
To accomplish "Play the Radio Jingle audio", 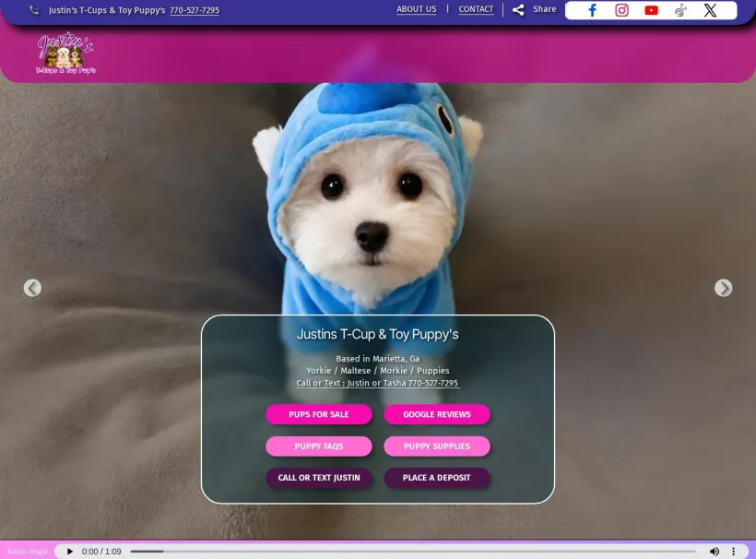I will [x=69, y=551].
